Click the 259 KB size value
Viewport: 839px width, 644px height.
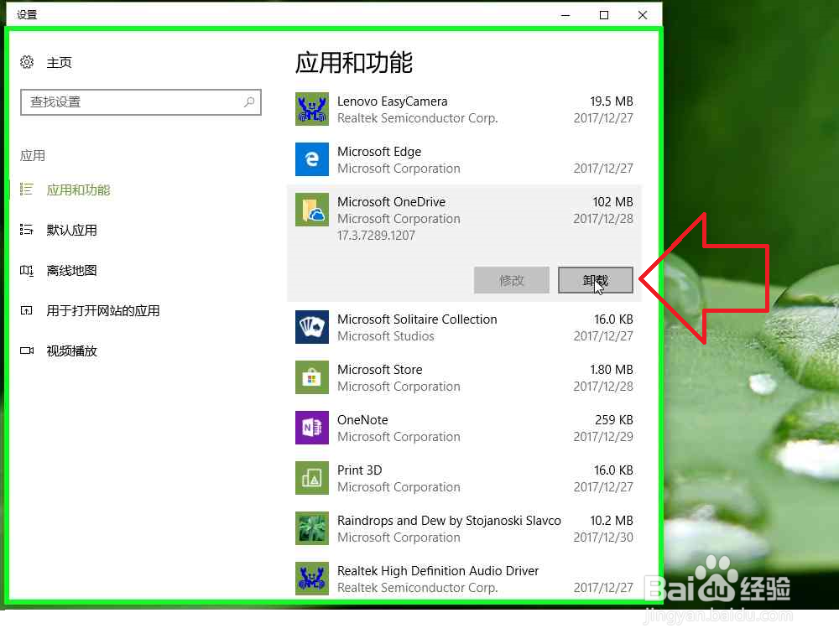(x=614, y=420)
